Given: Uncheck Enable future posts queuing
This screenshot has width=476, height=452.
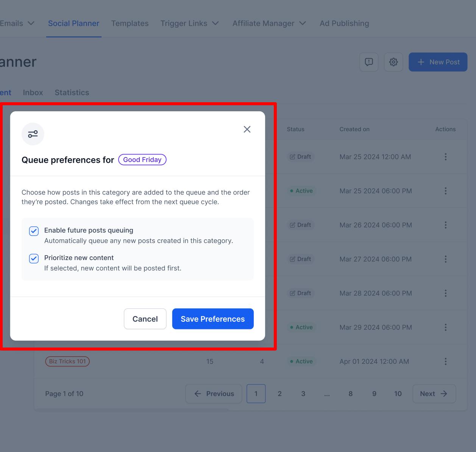Looking at the screenshot, I should 34,231.
